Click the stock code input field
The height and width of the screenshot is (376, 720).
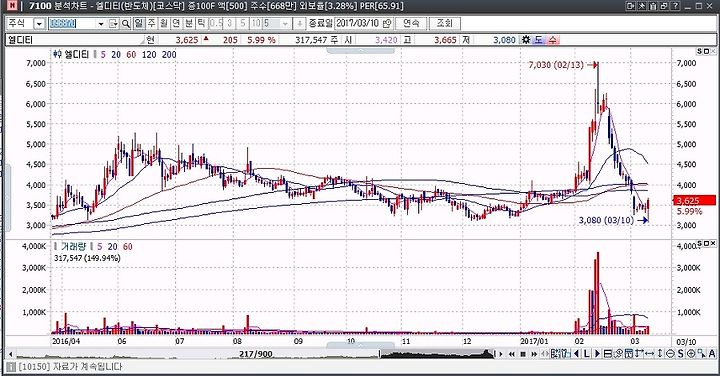(x=72, y=23)
